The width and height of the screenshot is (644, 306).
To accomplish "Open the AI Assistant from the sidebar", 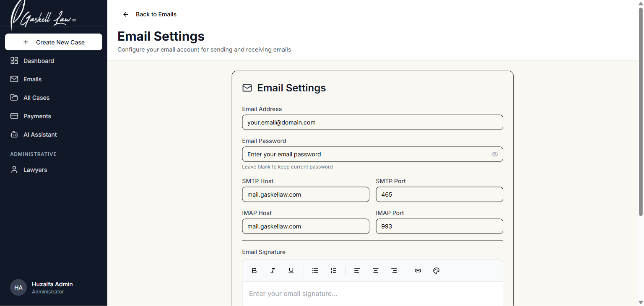I will [x=40, y=134].
